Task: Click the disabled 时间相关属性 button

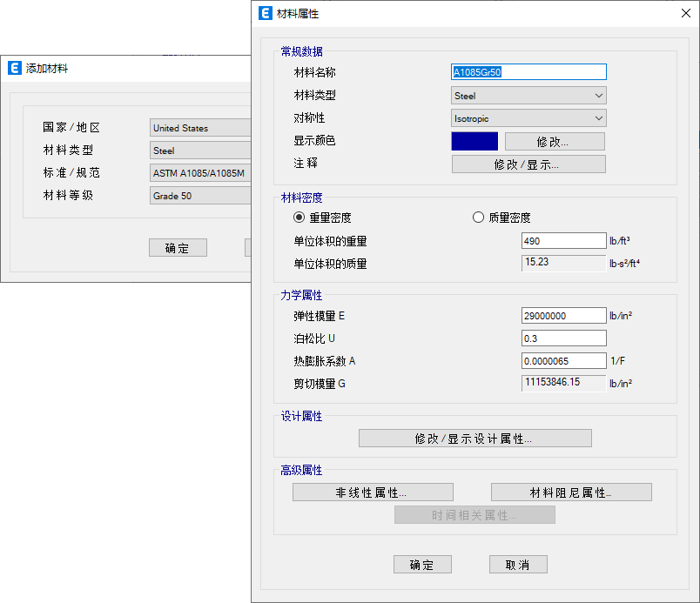Action: [x=475, y=515]
